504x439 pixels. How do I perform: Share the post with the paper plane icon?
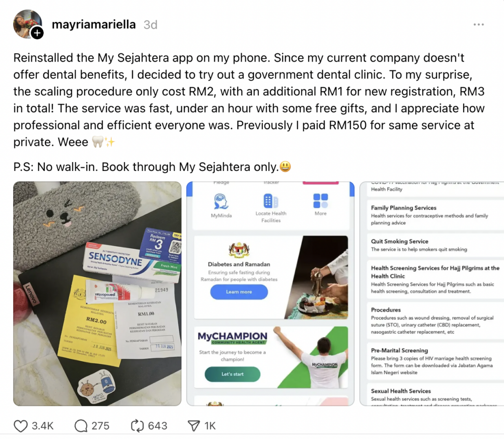pyautogui.click(x=195, y=426)
